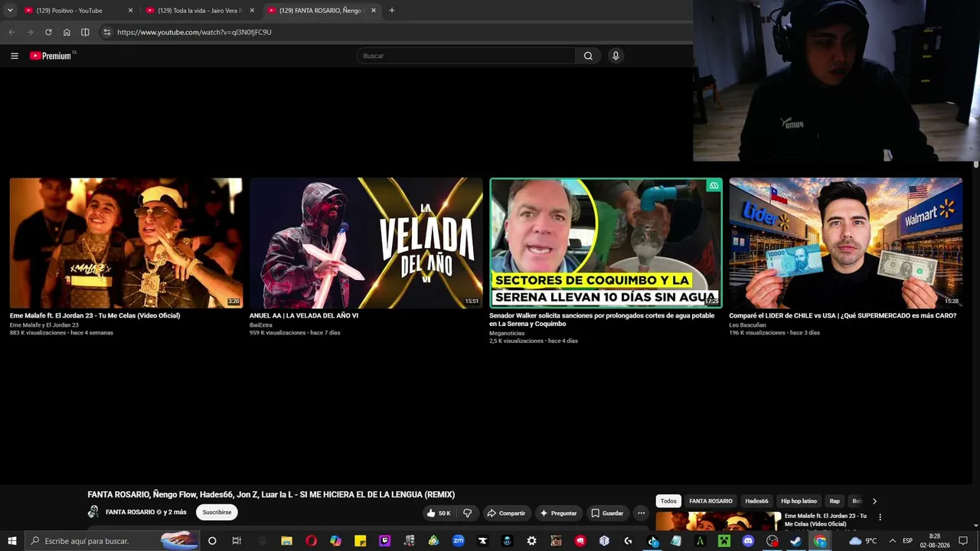
Task: Open Sticky Notes from the taskbar
Action: tap(360, 541)
